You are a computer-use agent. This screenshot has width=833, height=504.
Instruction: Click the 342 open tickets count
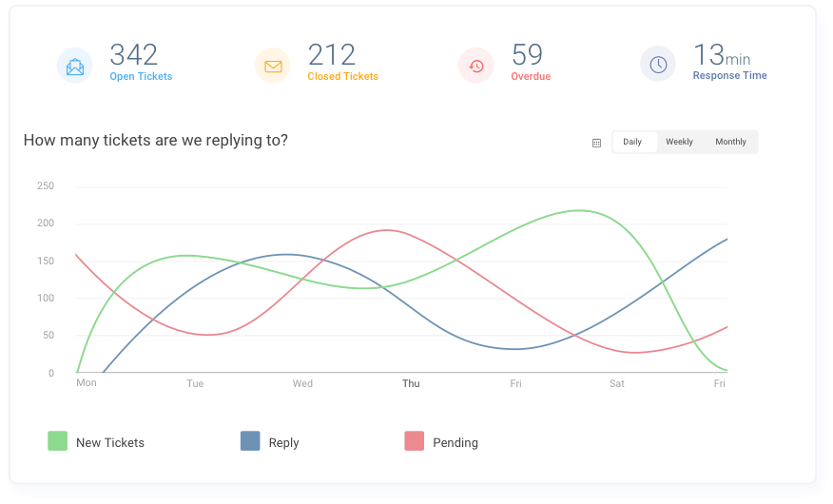point(133,54)
